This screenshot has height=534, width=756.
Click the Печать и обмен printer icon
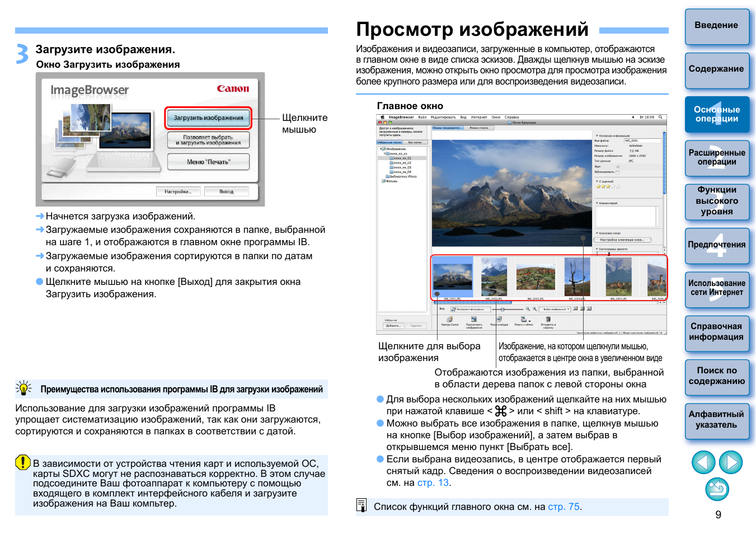(x=523, y=319)
